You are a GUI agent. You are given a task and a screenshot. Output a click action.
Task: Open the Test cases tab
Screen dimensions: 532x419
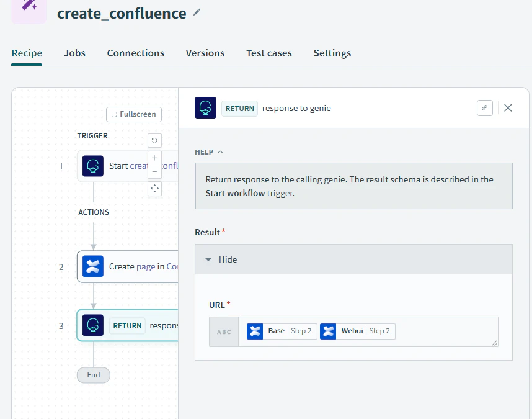coord(269,53)
